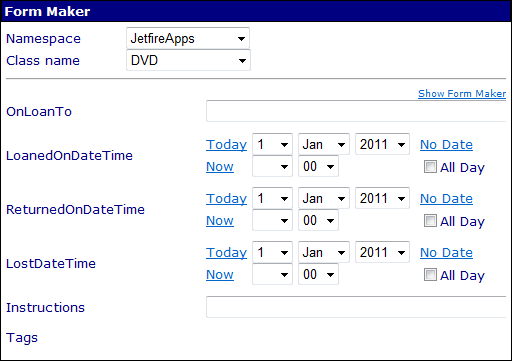Open hour dropdown for LoanedOnDateTime
This screenshot has width=514, height=362.
tap(272, 166)
